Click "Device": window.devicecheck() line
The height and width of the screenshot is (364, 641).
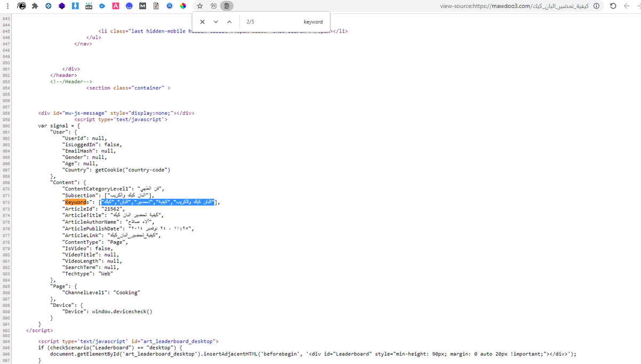[107, 312]
